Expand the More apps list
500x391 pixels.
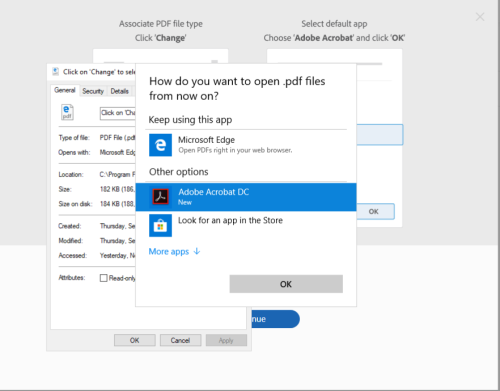pos(174,251)
